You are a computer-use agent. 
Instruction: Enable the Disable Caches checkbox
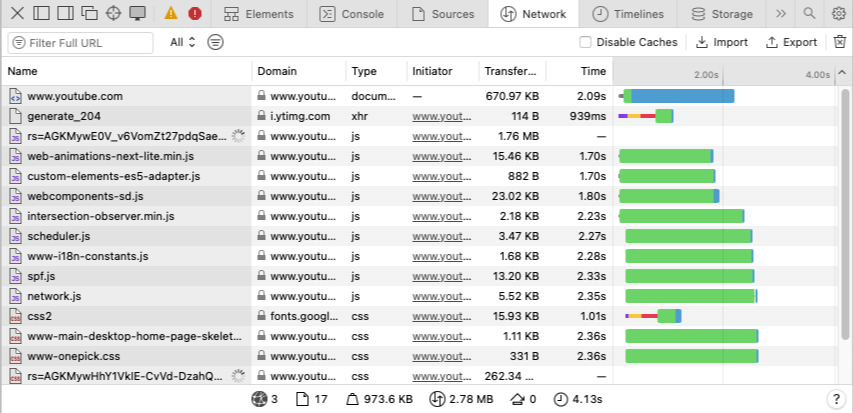click(x=585, y=42)
